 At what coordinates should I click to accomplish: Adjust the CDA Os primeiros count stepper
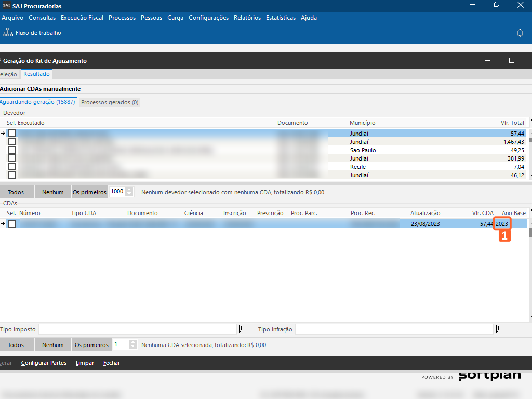click(x=132, y=344)
